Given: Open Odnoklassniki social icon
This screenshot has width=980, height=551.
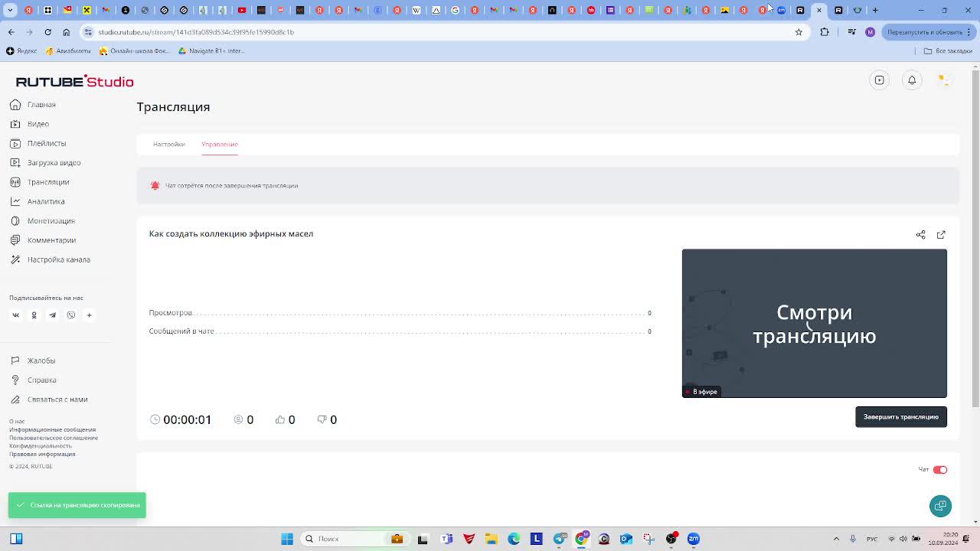Looking at the screenshot, I should [34, 315].
